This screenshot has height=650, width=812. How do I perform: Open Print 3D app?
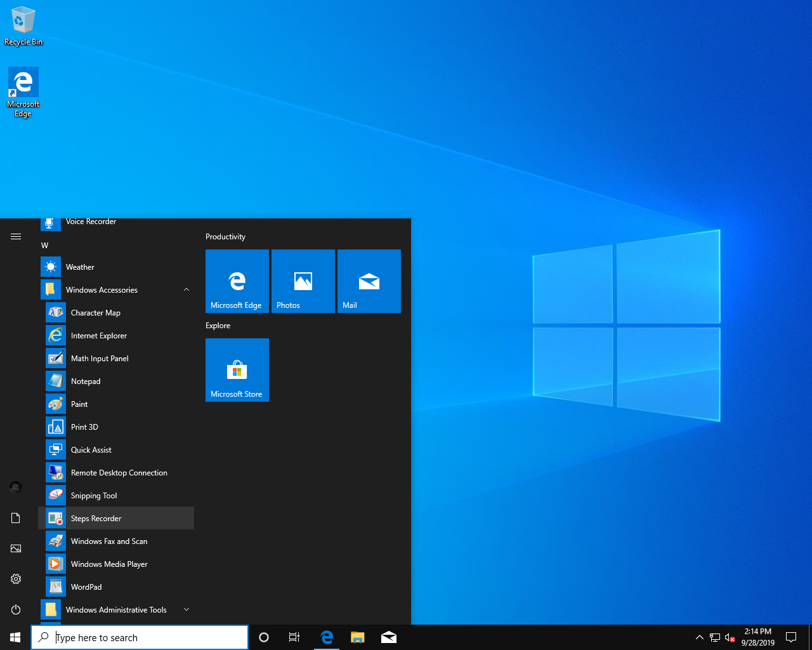point(116,427)
